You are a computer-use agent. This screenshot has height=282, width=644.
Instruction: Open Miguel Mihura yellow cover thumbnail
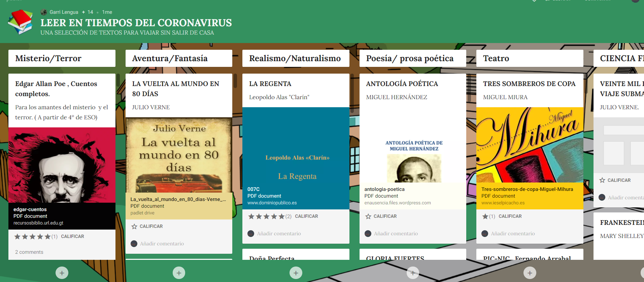[x=530, y=145]
